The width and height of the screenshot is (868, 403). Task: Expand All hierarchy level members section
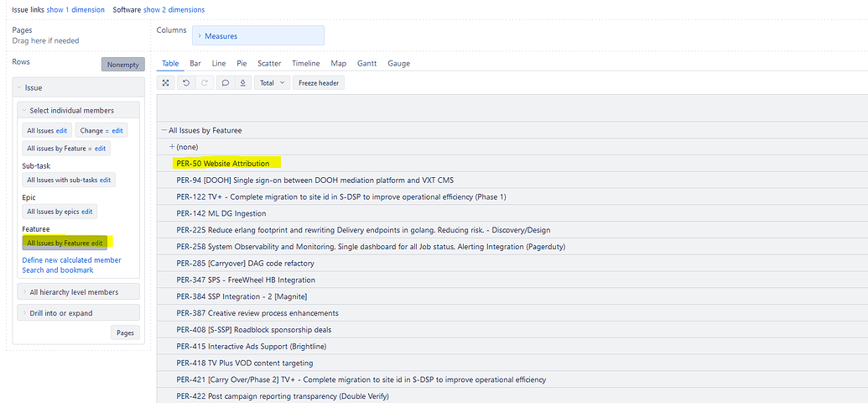coord(73,292)
